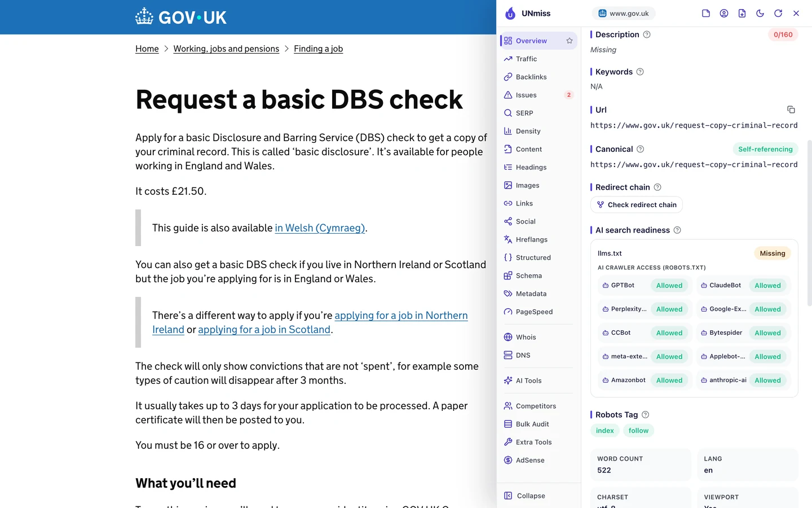Go to 'Working, jobs and pensions' breadcrumb
Screen dimensions: 812x508
point(226,49)
